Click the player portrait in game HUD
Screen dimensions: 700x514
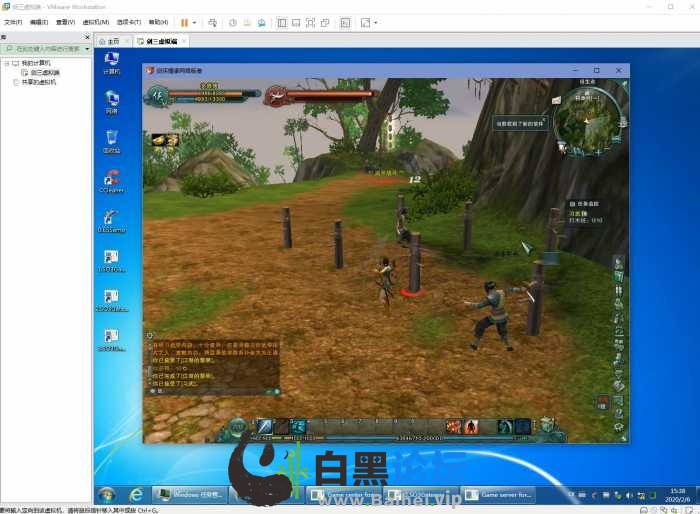click(158, 95)
